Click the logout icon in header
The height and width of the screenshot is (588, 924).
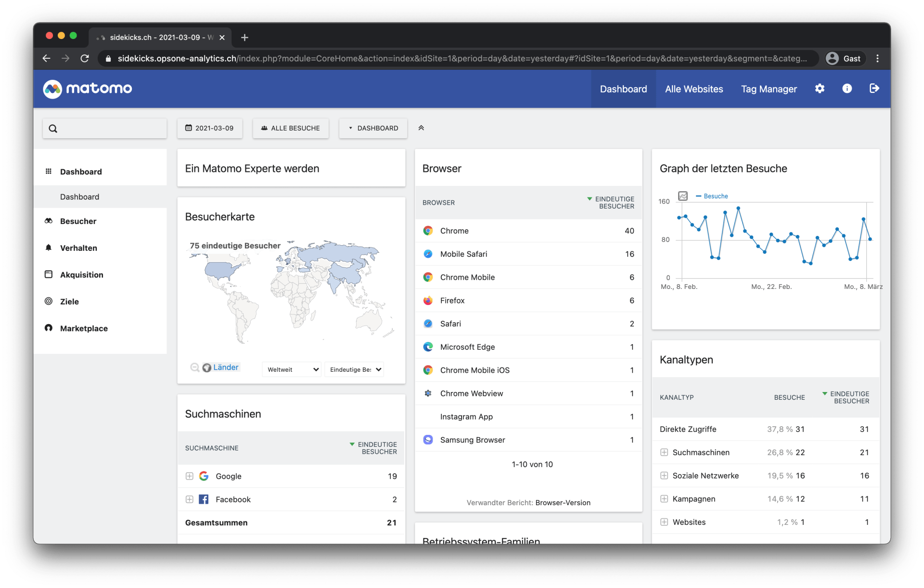(x=874, y=89)
